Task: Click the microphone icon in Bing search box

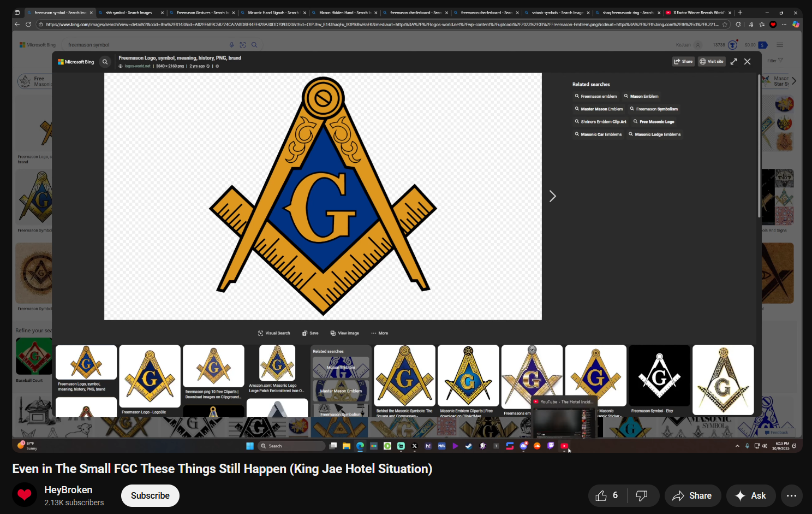Action: pyautogui.click(x=231, y=45)
